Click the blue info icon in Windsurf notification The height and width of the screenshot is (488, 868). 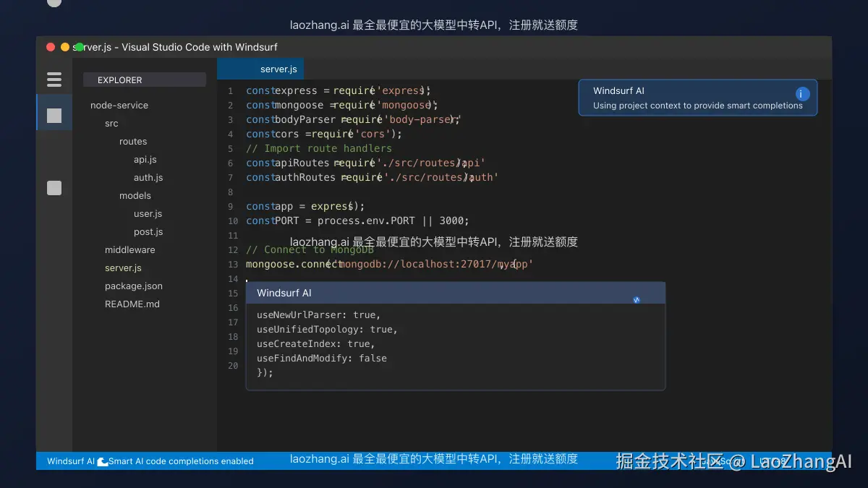click(x=802, y=94)
